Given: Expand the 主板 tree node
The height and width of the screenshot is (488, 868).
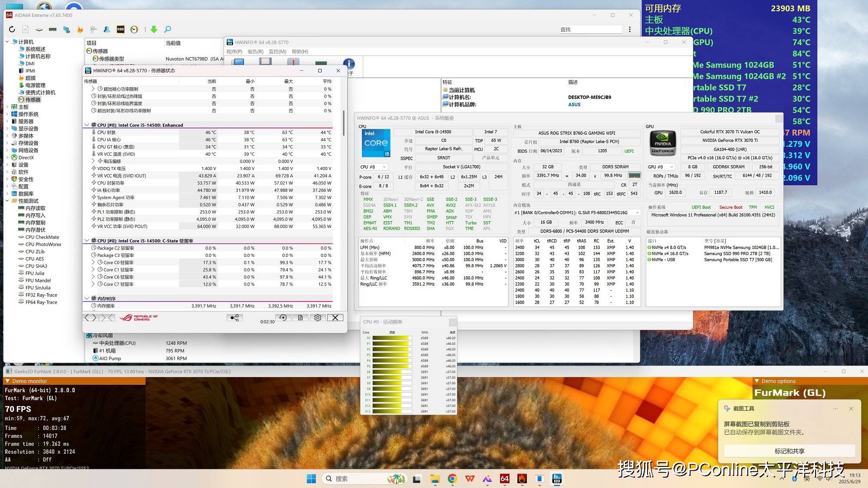Looking at the screenshot, I should click(7, 107).
